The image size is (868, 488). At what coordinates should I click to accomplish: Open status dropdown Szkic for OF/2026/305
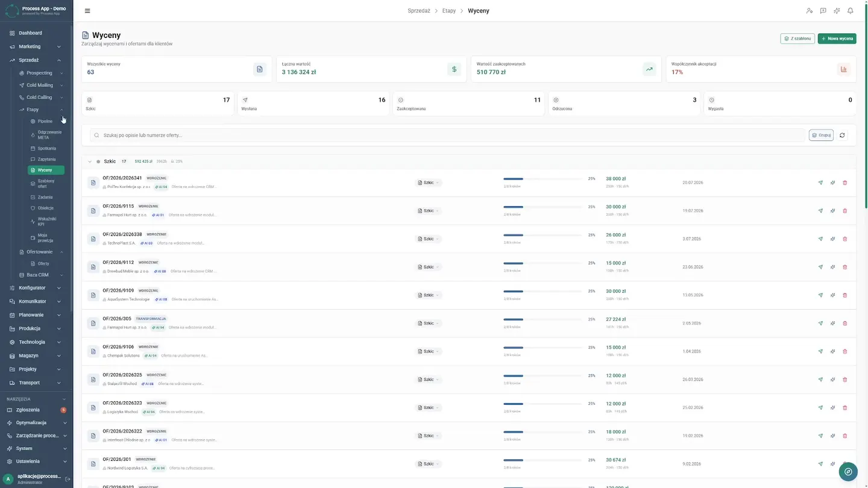click(x=429, y=324)
